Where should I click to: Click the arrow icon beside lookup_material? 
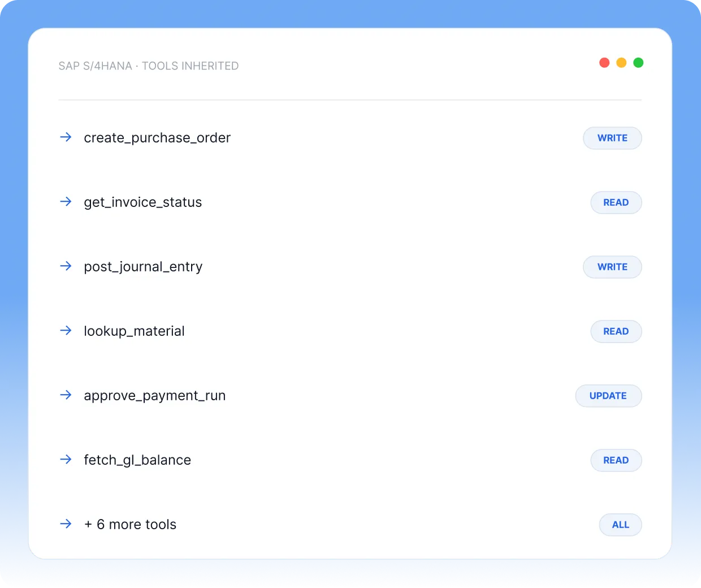coord(66,330)
